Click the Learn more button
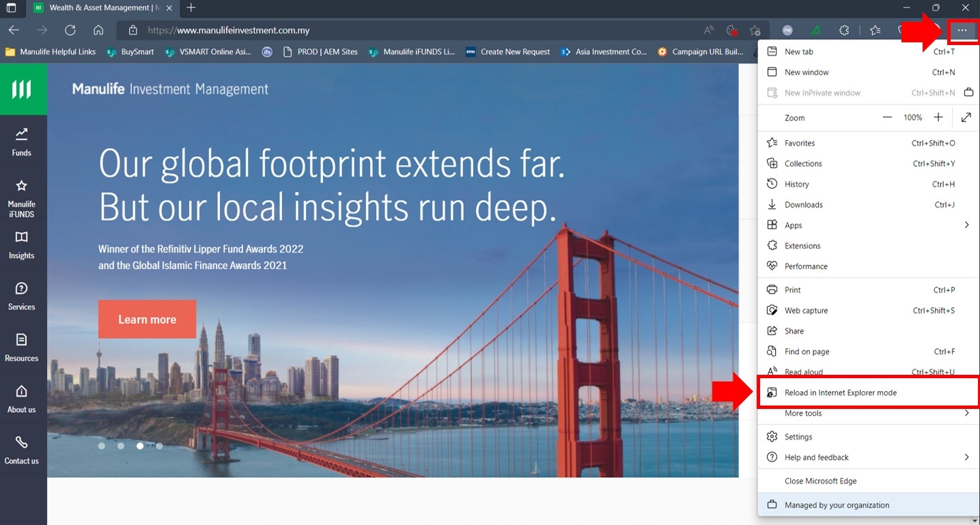 (147, 320)
